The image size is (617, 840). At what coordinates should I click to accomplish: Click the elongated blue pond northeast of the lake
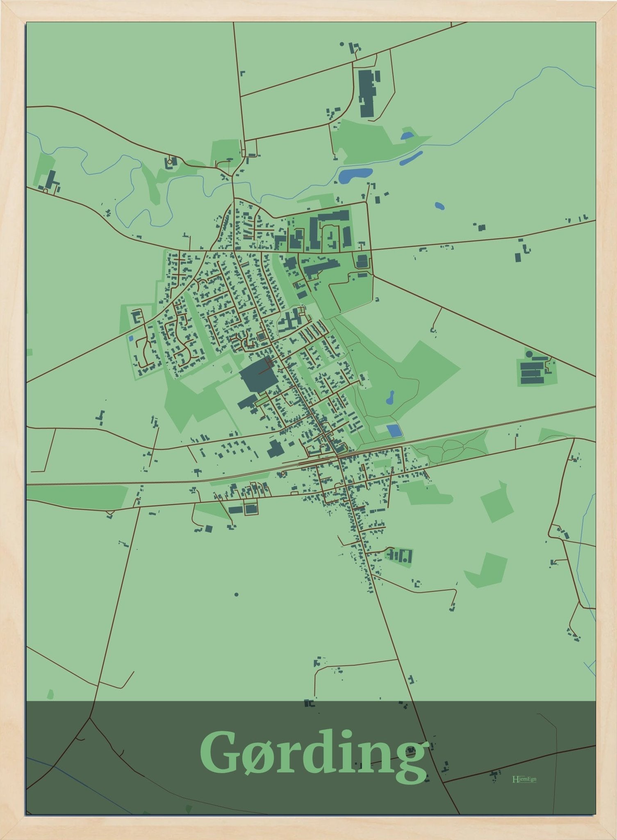coord(411,158)
